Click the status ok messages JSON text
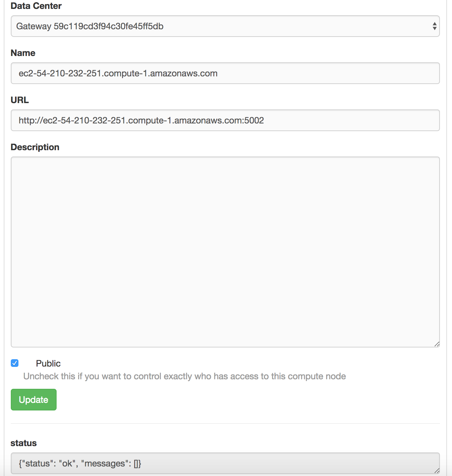452x476 pixels. (80, 463)
